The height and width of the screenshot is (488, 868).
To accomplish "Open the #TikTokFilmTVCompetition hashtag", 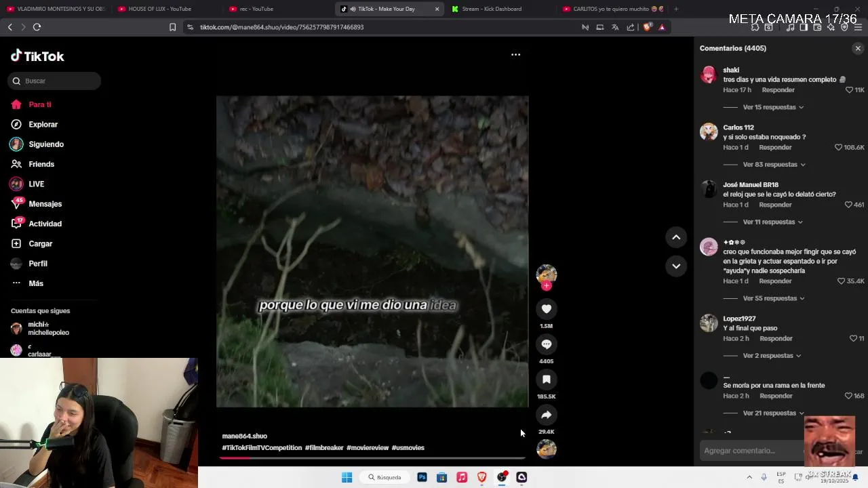I will [x=262, y=448].
